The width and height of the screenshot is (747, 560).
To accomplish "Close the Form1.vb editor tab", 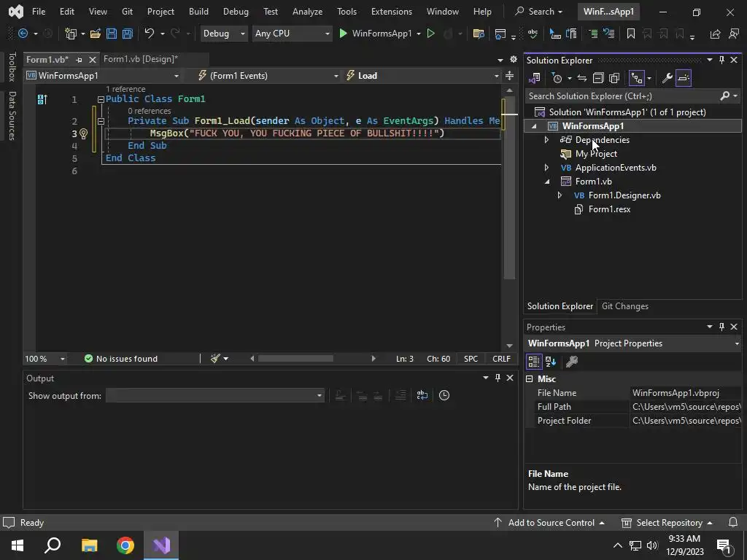I will pos(93,60).
